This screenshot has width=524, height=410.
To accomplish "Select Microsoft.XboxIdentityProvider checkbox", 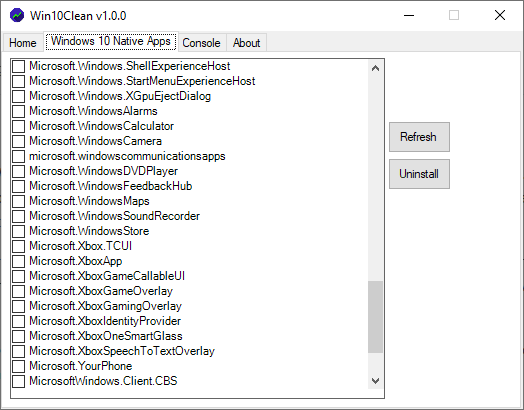I will click(18, 321).
